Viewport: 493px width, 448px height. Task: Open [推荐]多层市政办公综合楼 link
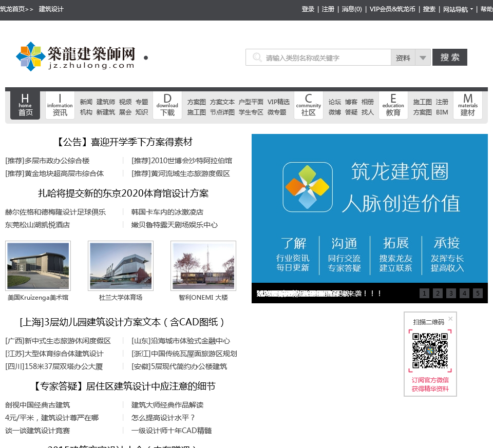pyautogui.click(x=47, y=161)
